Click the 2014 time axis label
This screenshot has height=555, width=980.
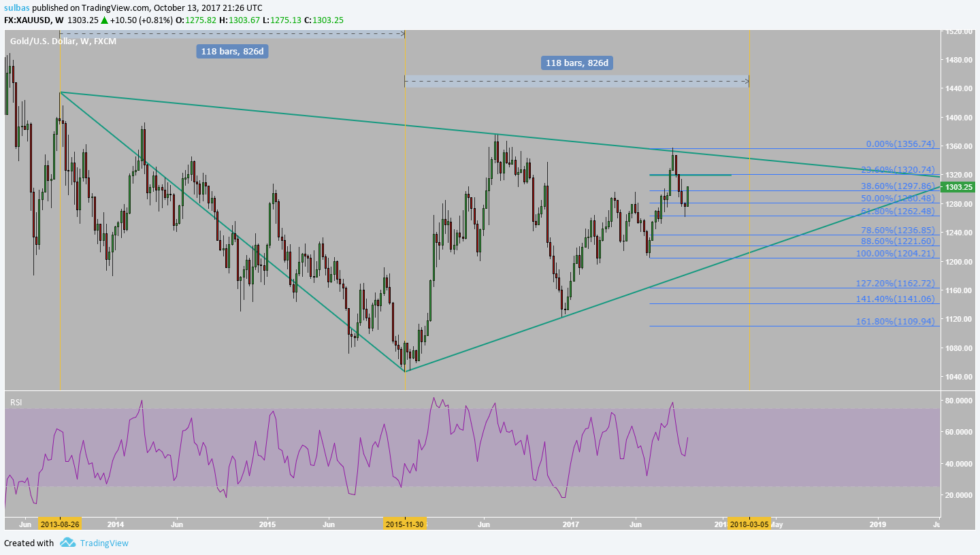pyautogui.click(x=116, y=525)
